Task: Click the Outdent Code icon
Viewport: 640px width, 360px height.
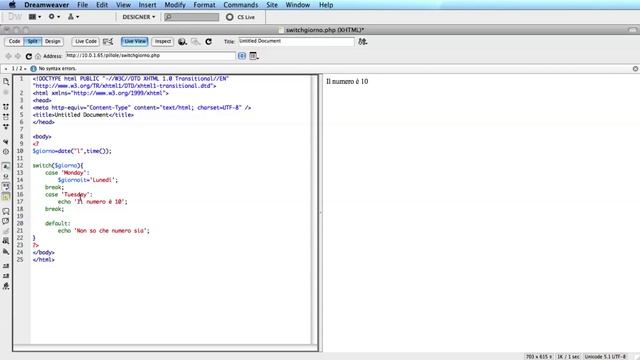Action: 6,276
